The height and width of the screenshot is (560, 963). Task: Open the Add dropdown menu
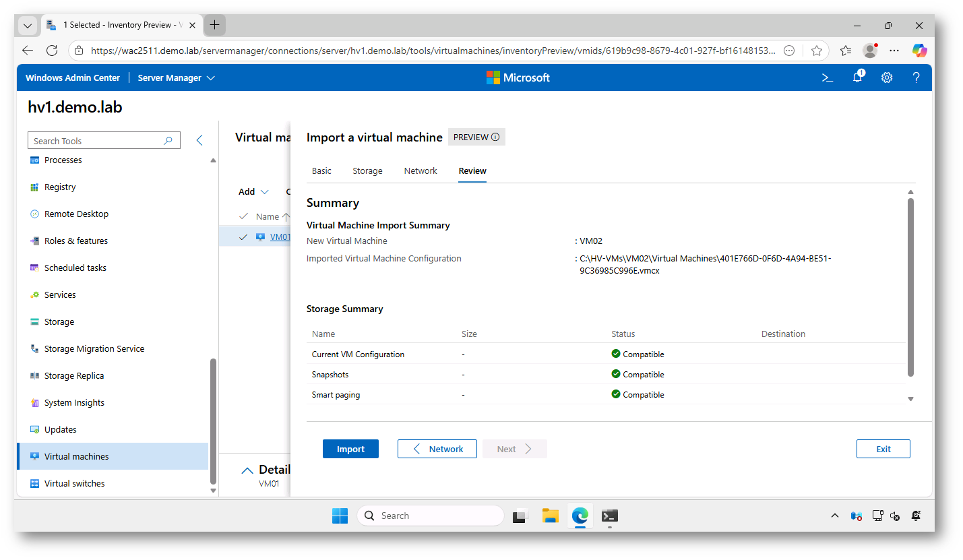pos(253,191)
